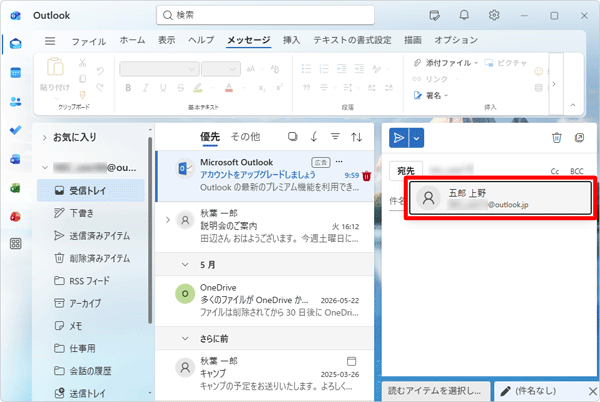Launch PowerPoint from the sidebar

coord(15,216)
